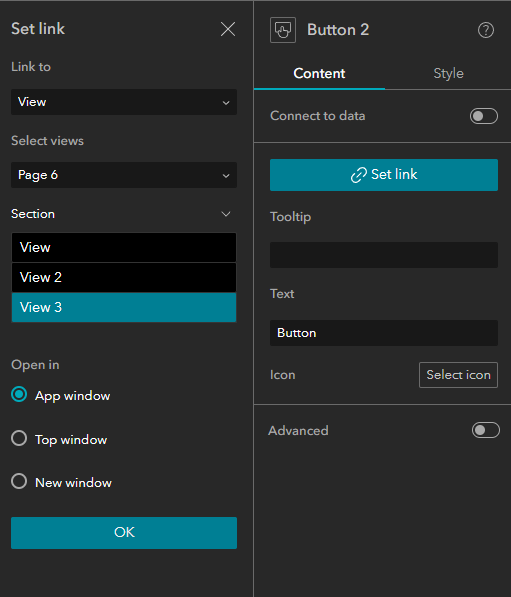The image size is (511, 597).
Task: Open the help icon for Button 2
Action: (x=485, y=30)
